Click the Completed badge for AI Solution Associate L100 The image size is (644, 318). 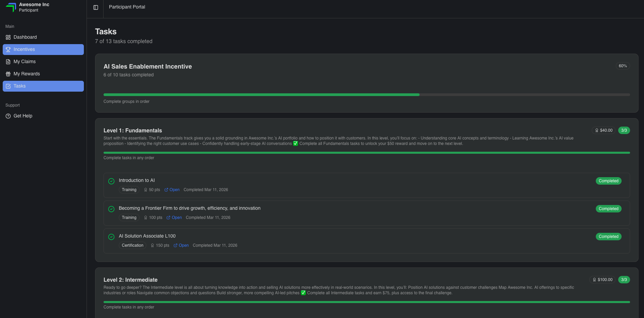(x=608, y=237)
